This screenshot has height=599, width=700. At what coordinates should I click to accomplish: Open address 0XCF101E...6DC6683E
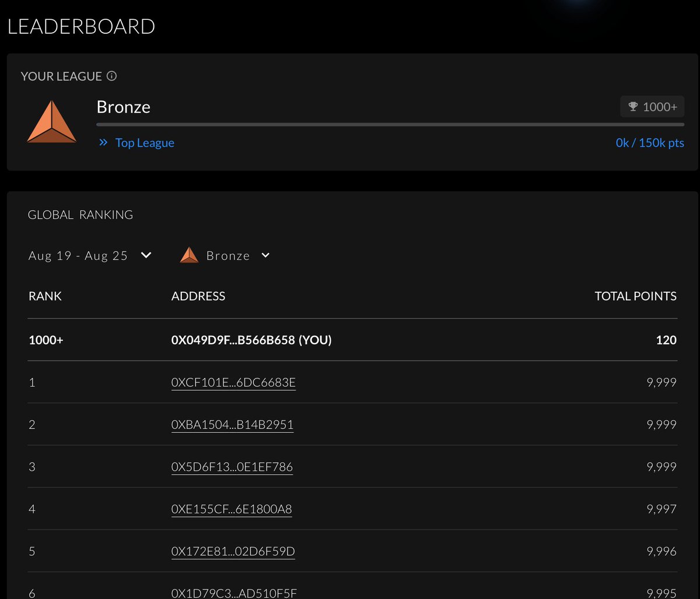pyautogui.click(x=233, y=383)
